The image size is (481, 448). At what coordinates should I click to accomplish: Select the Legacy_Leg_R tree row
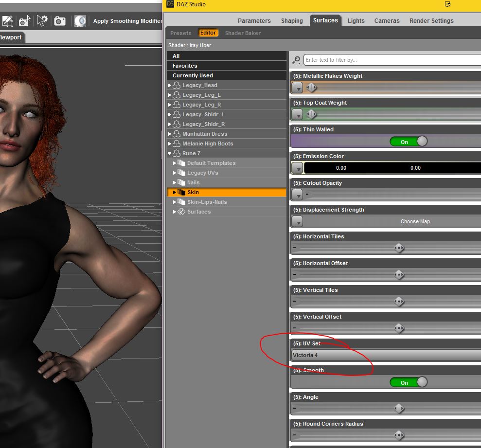pyautogui.click(x=226, y=105)
